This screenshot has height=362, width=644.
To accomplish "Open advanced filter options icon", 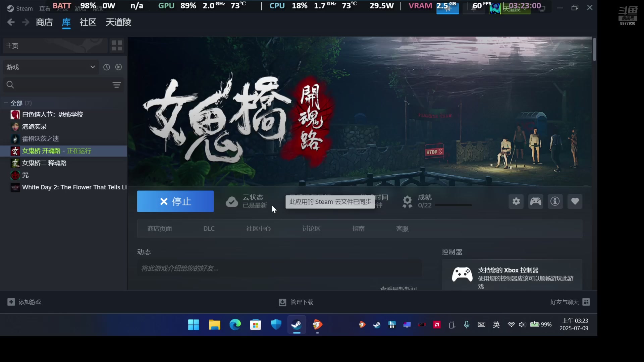I will click(117, 85).
